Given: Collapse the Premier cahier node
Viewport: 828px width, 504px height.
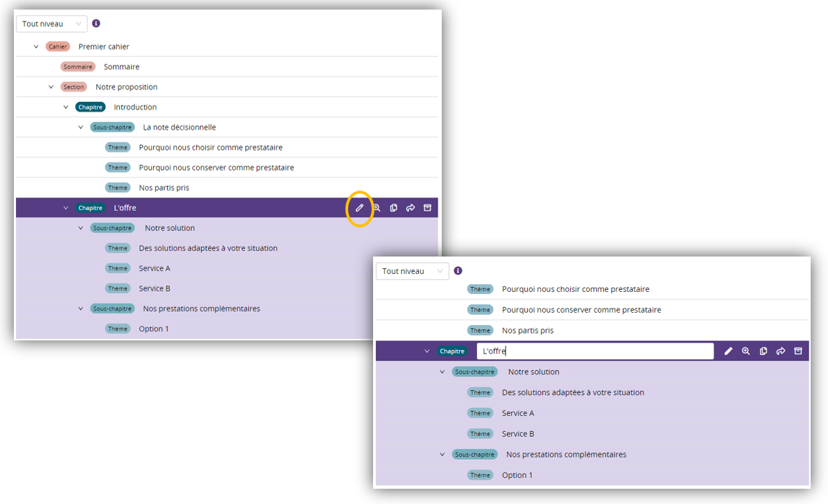Looking at the screenshot, I should [36, 46].
